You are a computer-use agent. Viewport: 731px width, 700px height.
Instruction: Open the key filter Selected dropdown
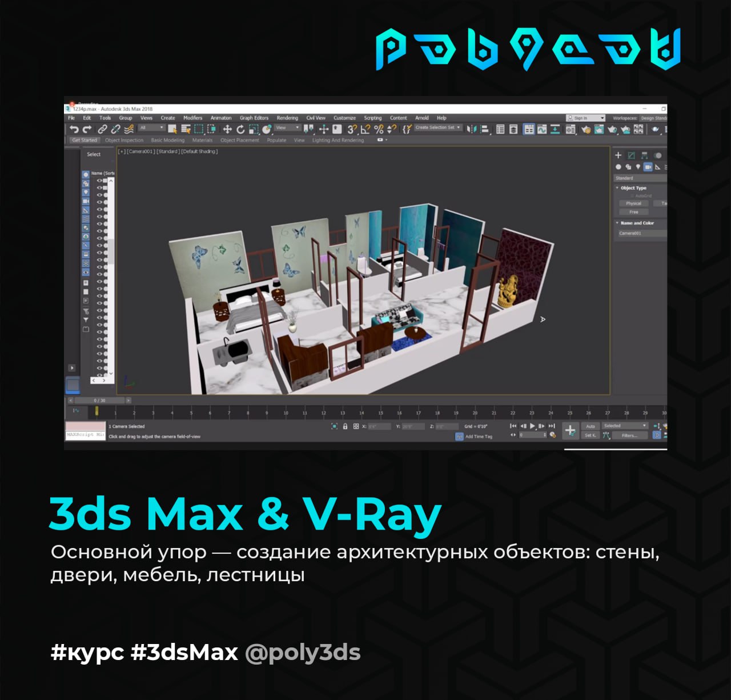(625, 426)
